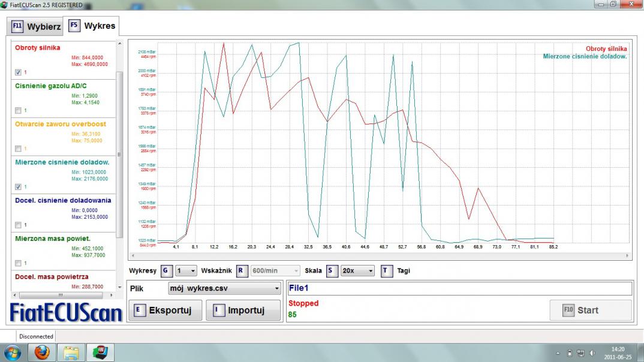Enable the Otwarcie zaworu overboost checkbox
The width and height of the screenshot is (644, 362).
(x=18, y=149)
